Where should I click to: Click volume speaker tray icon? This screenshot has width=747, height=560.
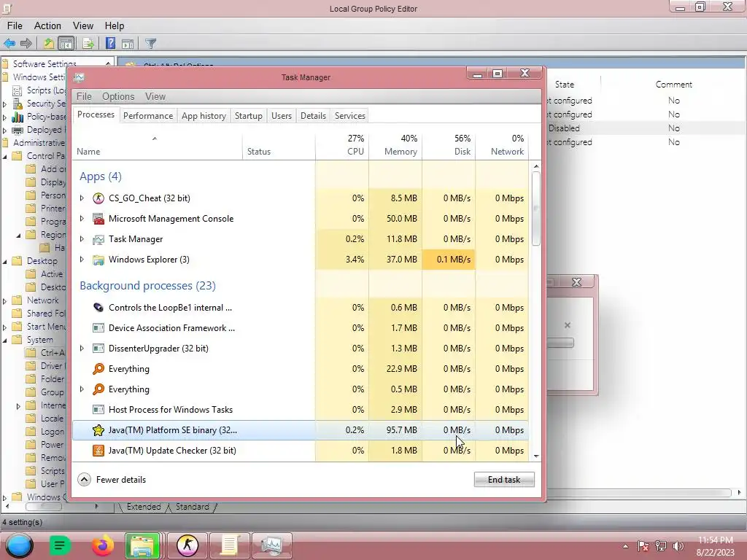coord(678,546)
